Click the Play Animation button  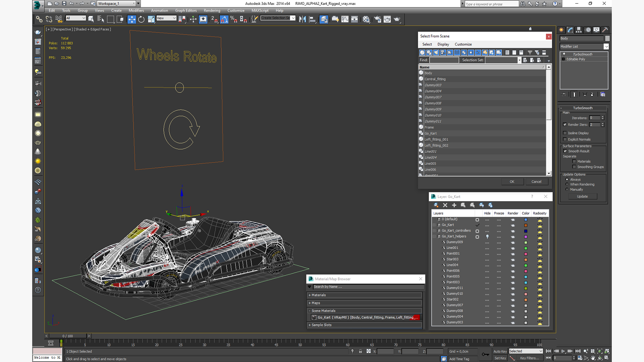point(563,351)
